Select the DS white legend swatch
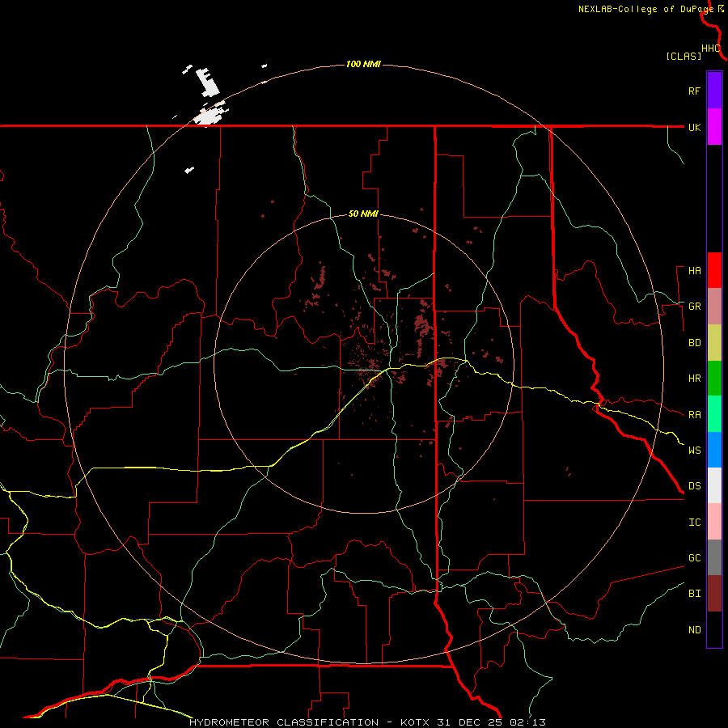The image size is (728, 728). pos(714,485)
